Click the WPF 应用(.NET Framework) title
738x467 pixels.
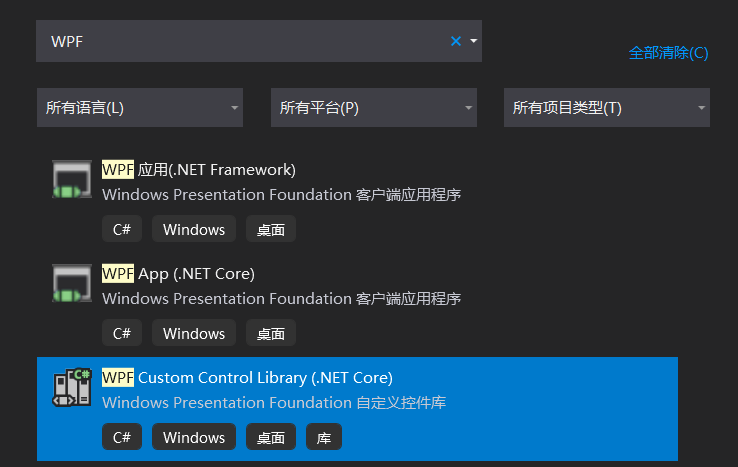(199, 169)
